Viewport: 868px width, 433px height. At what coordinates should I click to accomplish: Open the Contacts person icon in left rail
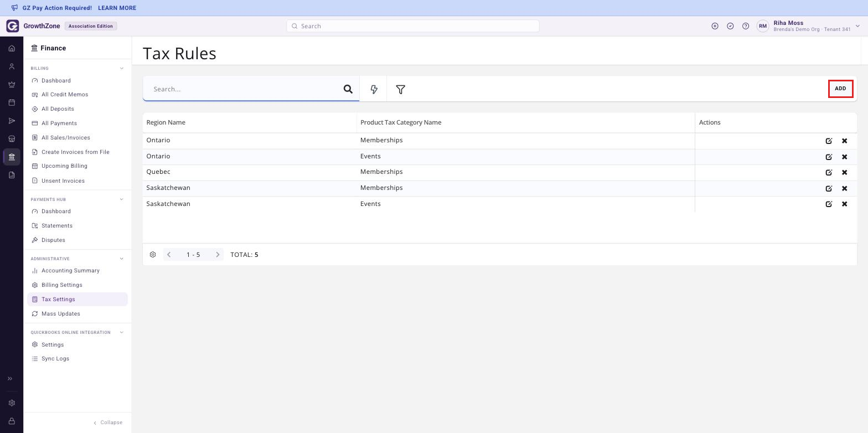click(12, 66)
